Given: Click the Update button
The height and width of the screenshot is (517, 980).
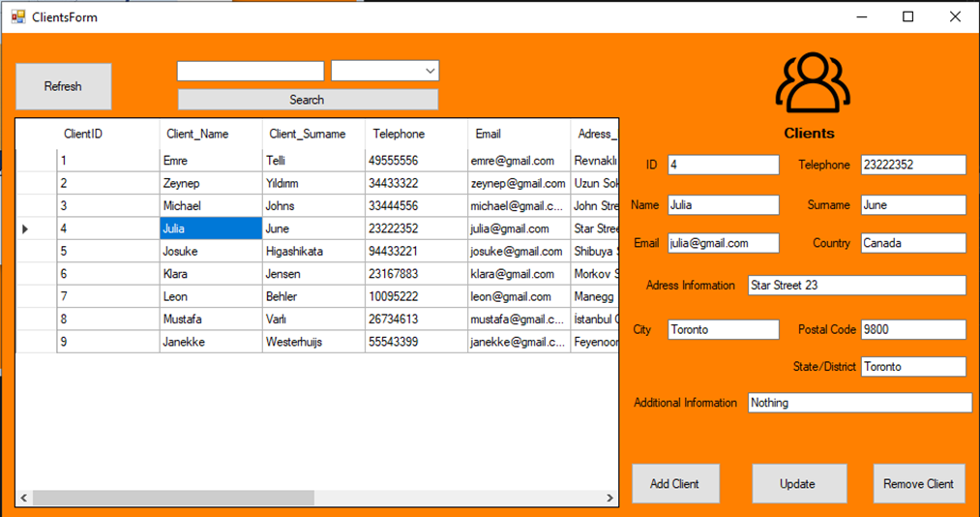Looking at the screenshot, I should pos(799,483).
